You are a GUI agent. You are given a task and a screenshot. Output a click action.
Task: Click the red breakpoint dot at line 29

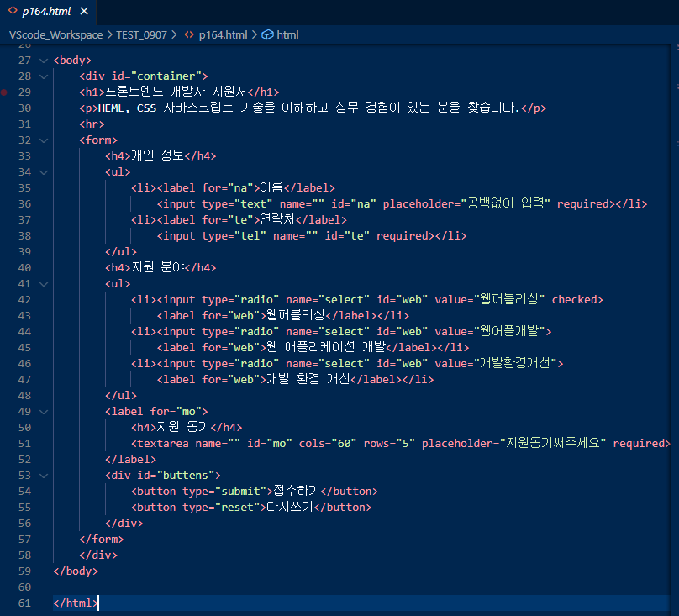click(4, 92)
